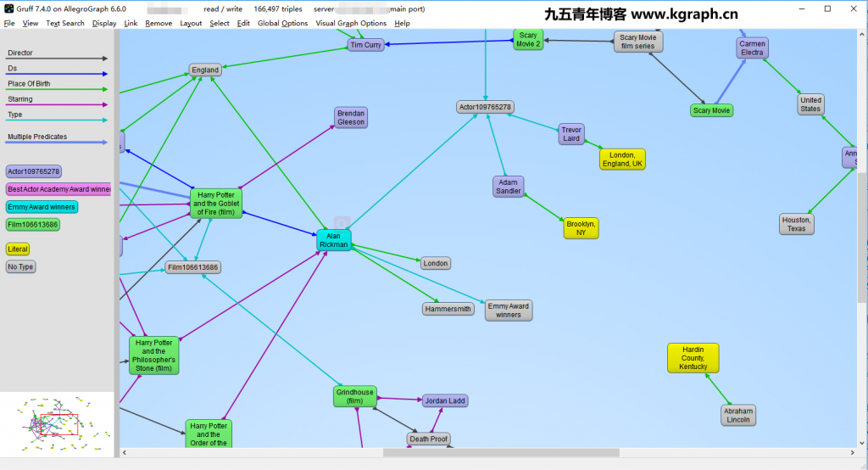Image resolution: width=868 pixels, height=470 pixels.
Task: Open the Visual Graph Options menu
Action: (351, 23)
